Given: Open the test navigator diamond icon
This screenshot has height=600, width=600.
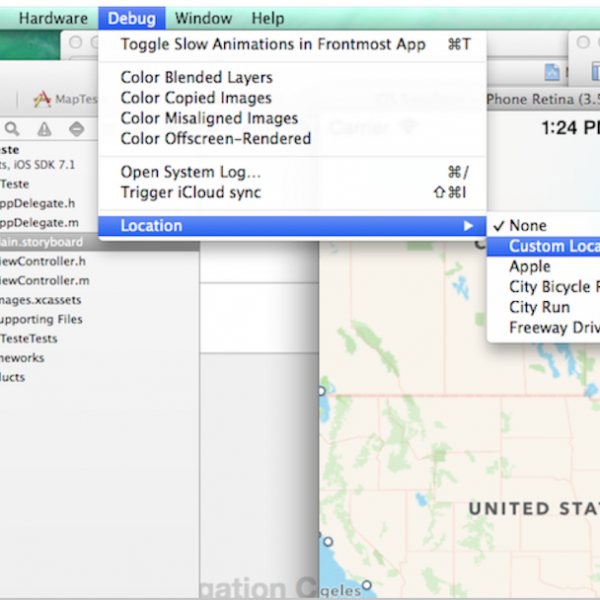Looking at the screenshot, I should [77, 129].
